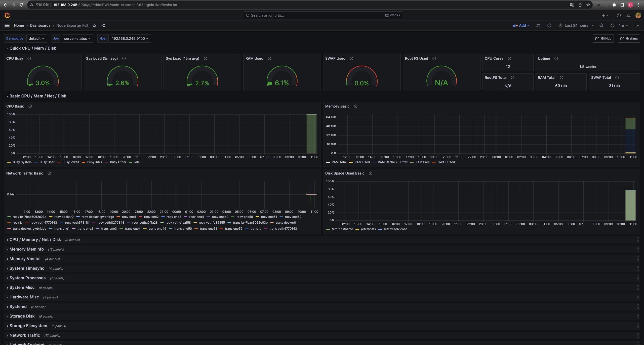The height and width of the screenshot is (345, 644).
Task: Star the Node Exporter Full dashboard
Action: point(94,25)
